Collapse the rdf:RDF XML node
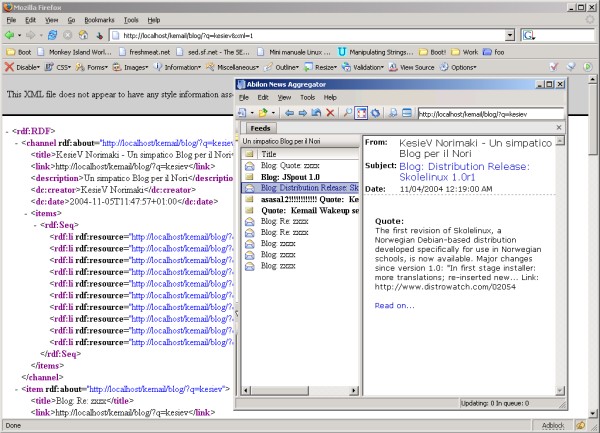Image resolution: width=600 pixels, height=433 pixels. click(7, 132)
